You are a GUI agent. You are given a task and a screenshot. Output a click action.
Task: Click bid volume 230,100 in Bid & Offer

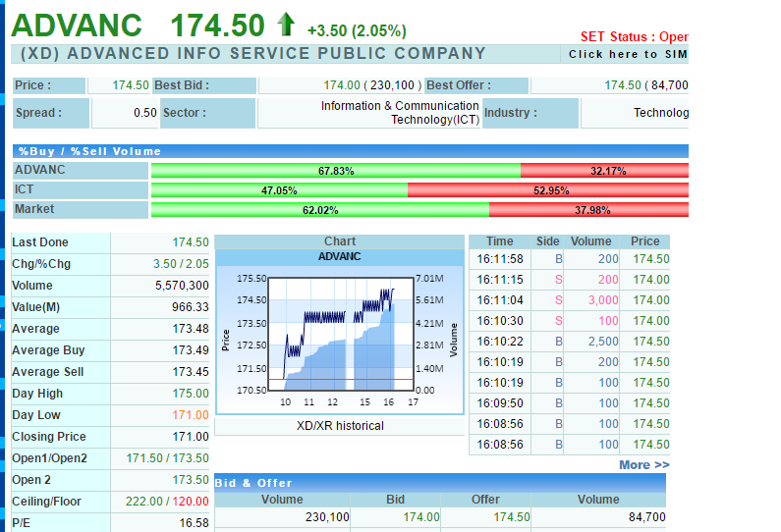(327, 517)
